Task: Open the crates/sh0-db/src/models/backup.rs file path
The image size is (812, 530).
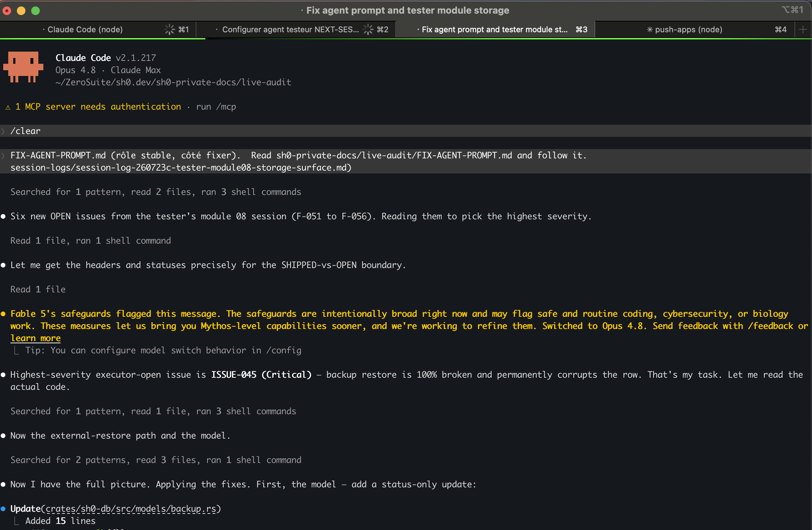Action: pos(131,508)
